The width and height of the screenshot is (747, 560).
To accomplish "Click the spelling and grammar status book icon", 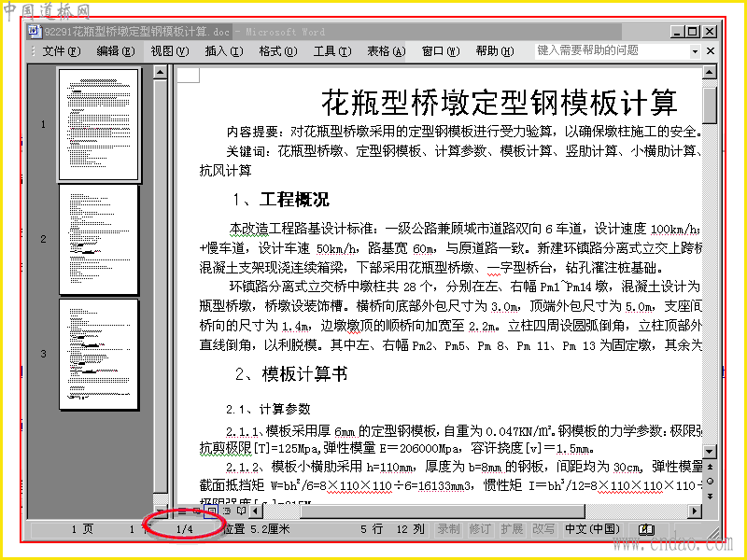I will [x=646, y=529].
